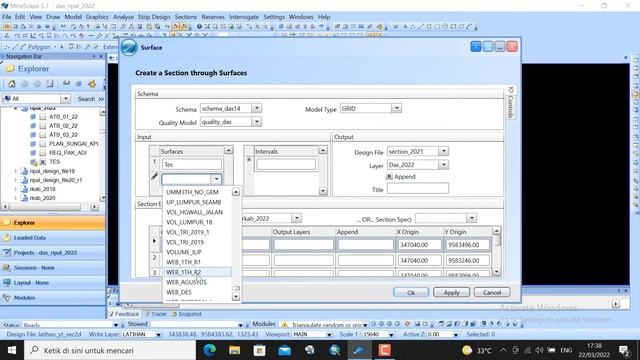This screenshot has height=360, width=640.
Task: Open the Interrogate menu
Action: pyautogui.click(x=244, y=17)
